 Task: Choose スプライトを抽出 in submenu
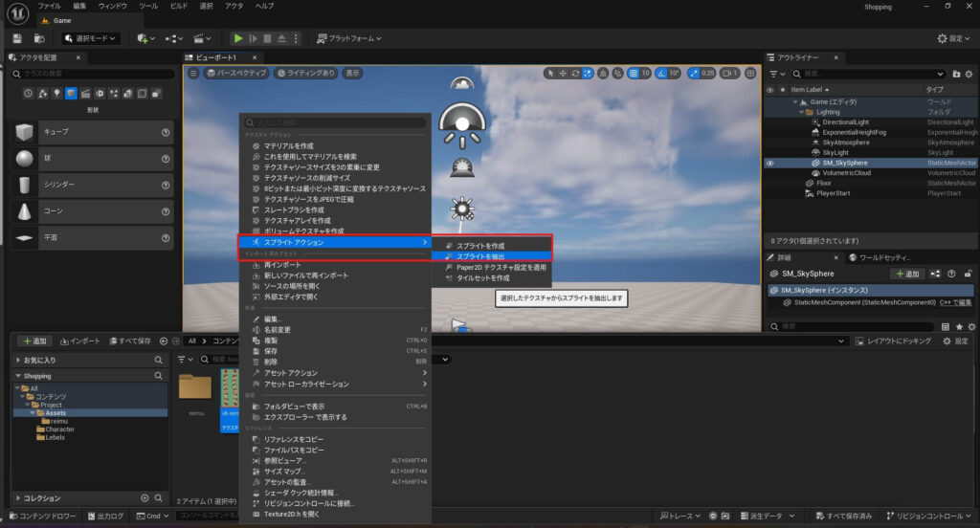tap(480, 256)
